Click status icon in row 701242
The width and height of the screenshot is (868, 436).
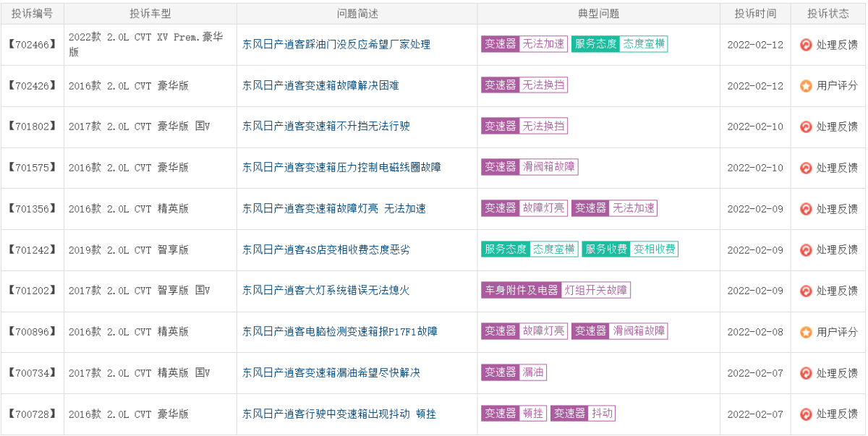(806, 249)
